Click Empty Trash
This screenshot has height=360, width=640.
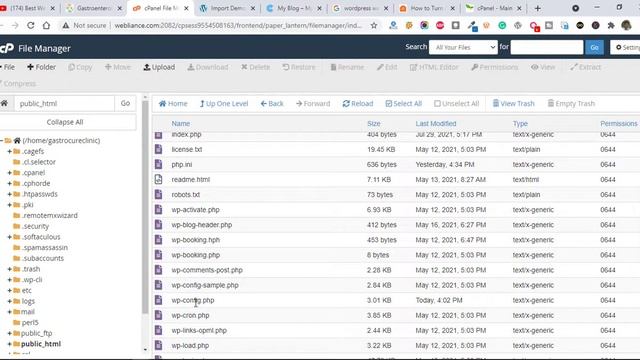coord(571,104)
